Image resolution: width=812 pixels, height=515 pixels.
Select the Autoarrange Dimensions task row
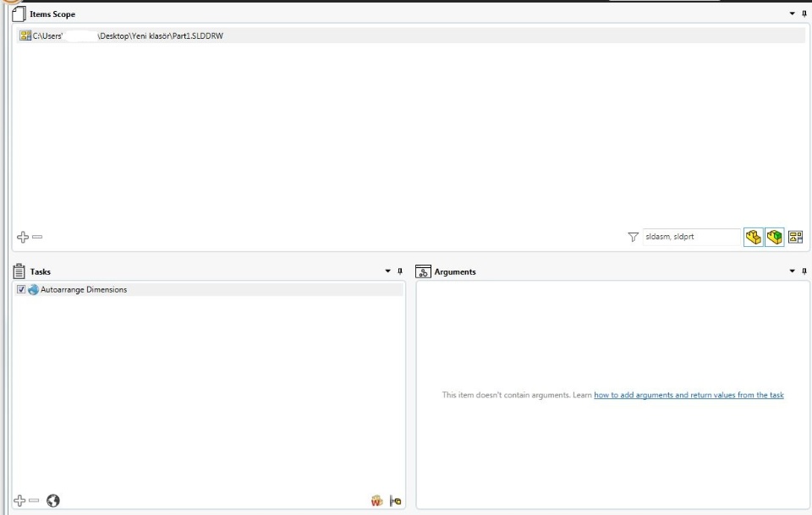209,289
